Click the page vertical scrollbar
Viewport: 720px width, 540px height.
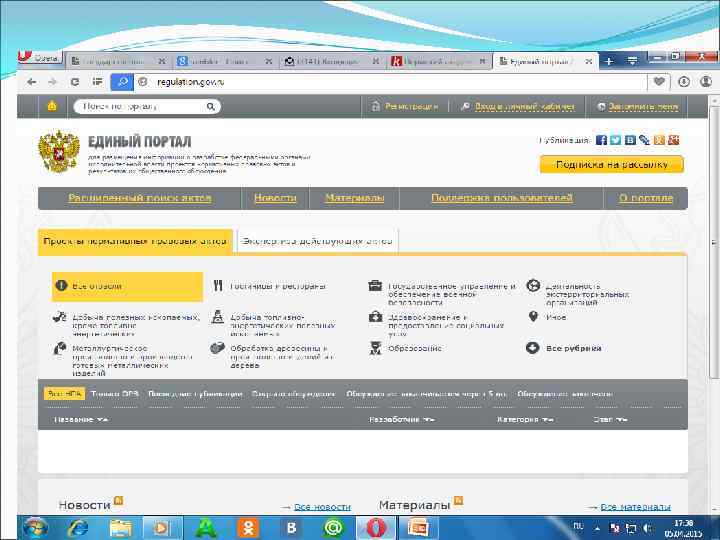coord(714,243)
